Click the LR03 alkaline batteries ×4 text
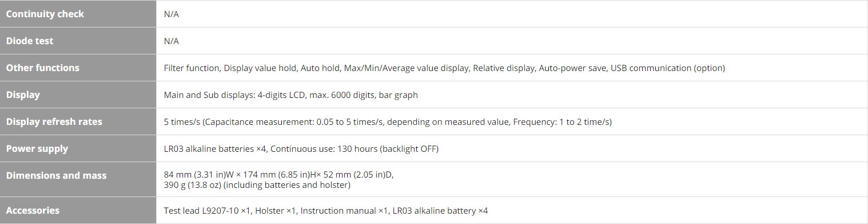 tap(216, 148)
